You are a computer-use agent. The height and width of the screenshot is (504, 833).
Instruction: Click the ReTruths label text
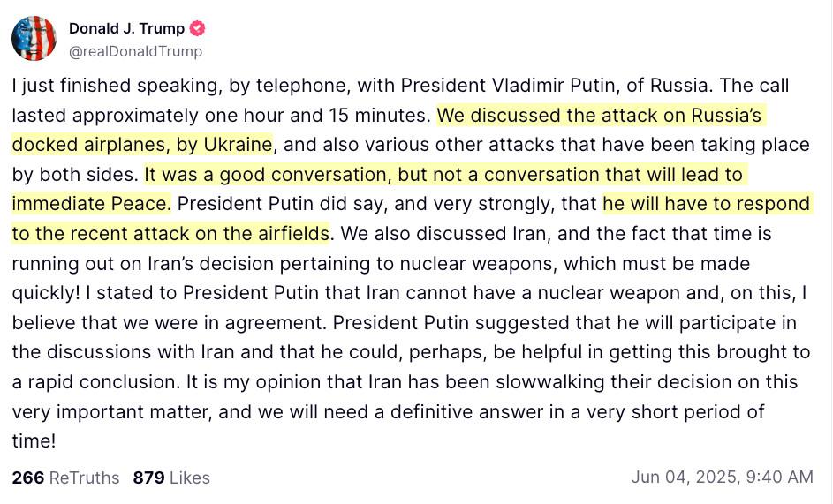click(84, 478)
